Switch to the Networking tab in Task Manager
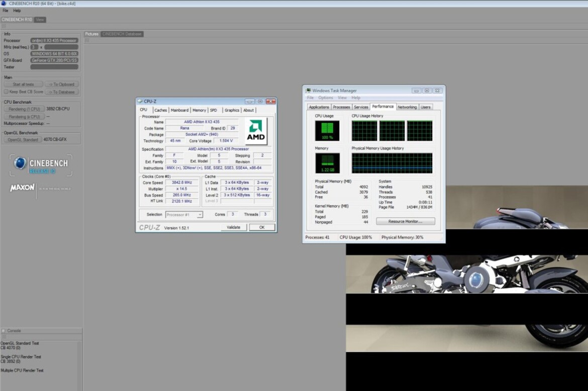 coord(407,107)
